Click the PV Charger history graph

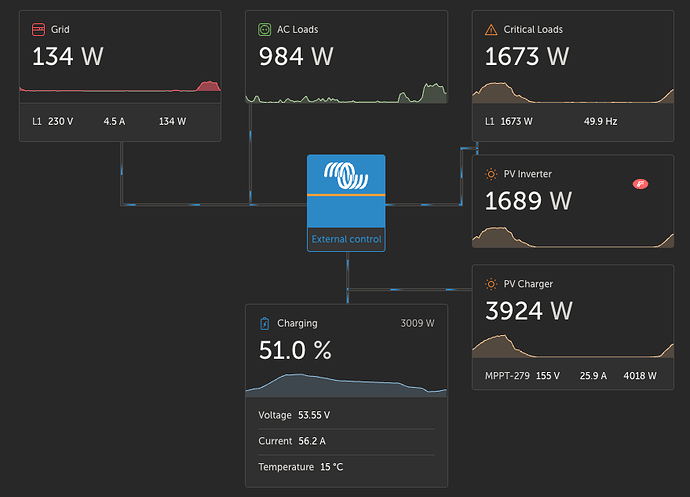[x=573, y=346]
